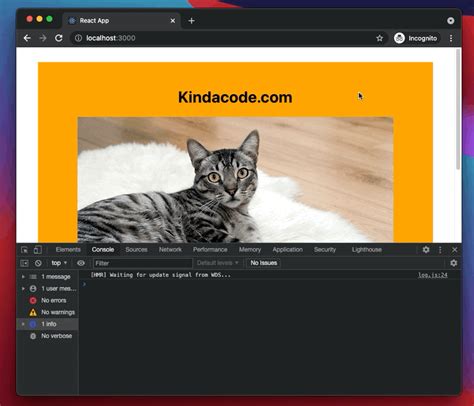Switch to the Elements panel
Image resolution: width=474 pixels, height=406 pixels.
[68, 250]
